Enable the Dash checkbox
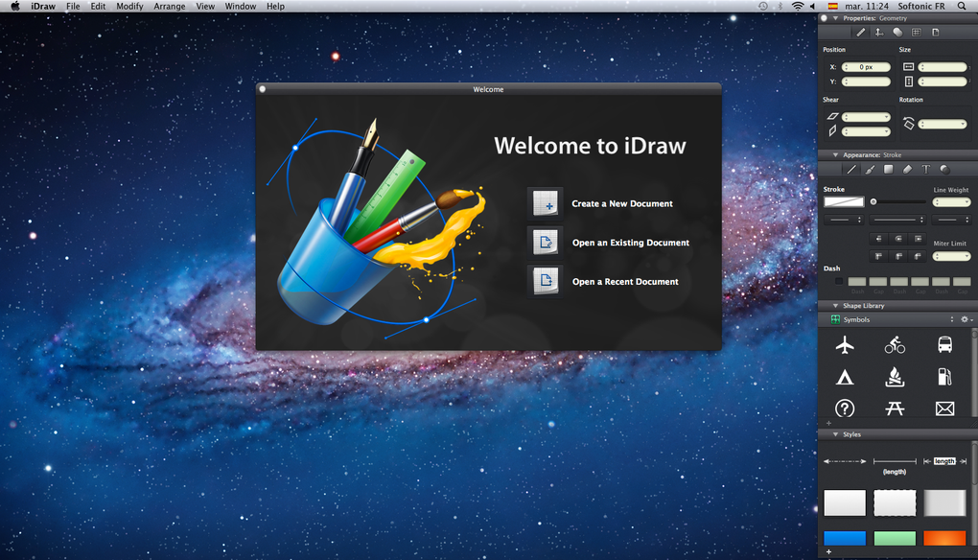 click(x=839, y=281)
